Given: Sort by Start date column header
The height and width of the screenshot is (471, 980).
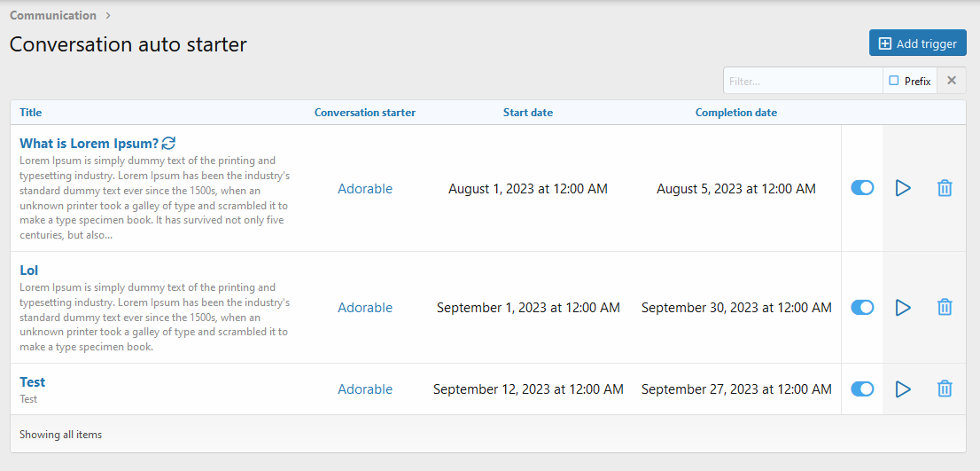Looking at the screenshot, I should pos(528,113).
